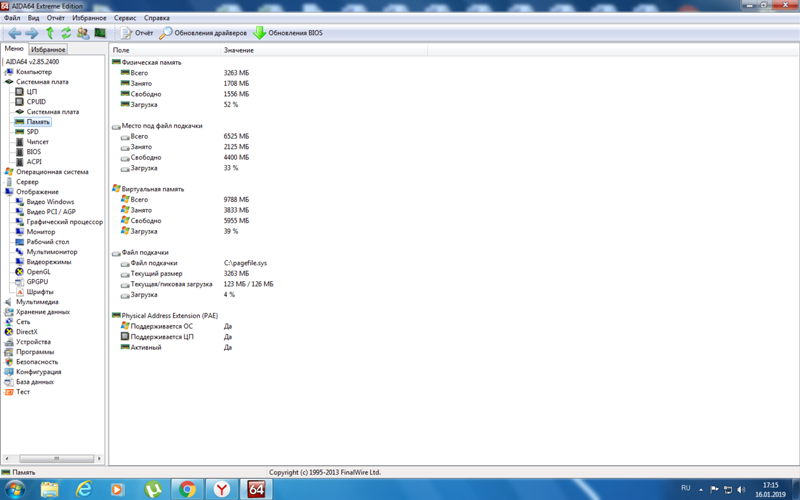
Task: Expand the DirectX node
Action: (27, 332)
